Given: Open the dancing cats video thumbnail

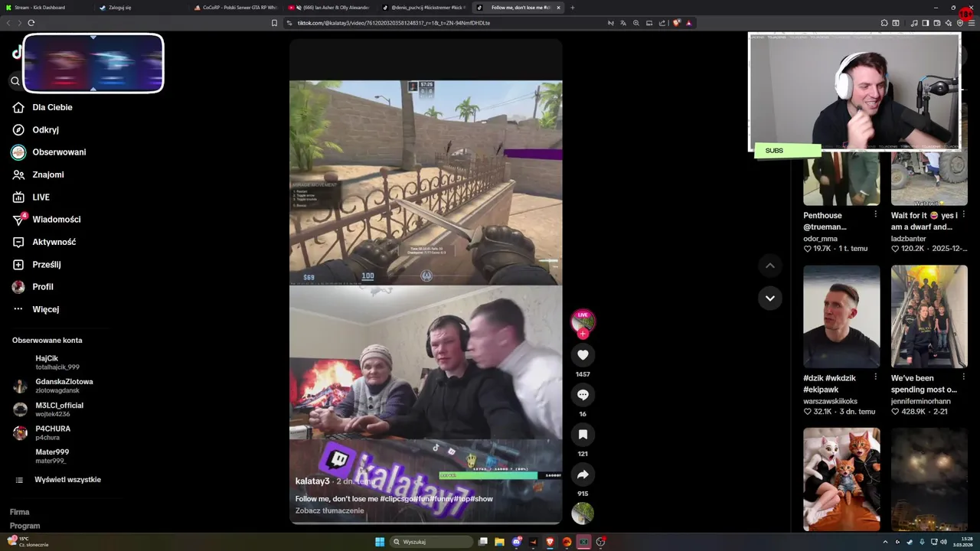Looking at the screenshot, I should (841, 479).
